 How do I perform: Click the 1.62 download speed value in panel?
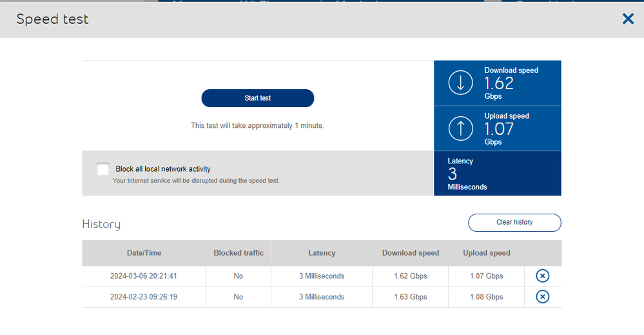[x=498, y=83]
